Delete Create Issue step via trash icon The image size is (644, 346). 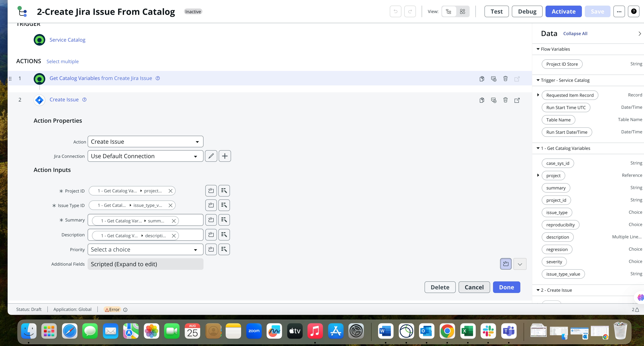505,100
